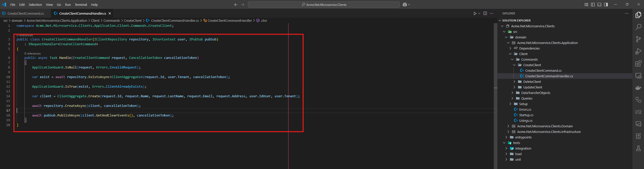Go back in navigation history
The image size is (644, 169).
point(236,5)
